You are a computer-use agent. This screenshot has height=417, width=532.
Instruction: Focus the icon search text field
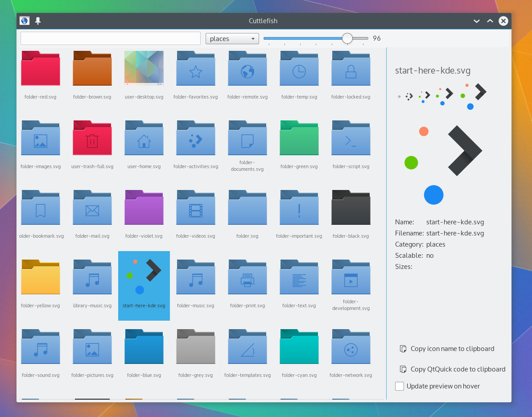click(x=111, y=39)
